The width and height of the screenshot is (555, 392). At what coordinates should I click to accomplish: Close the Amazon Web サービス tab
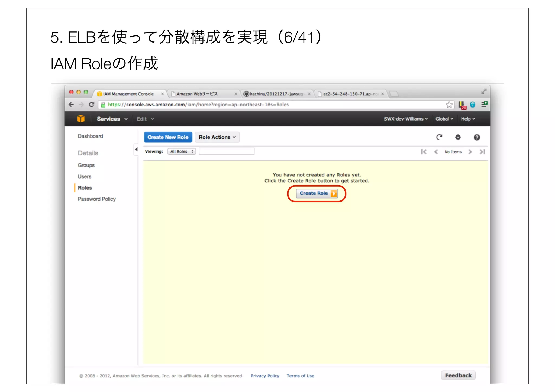point(236,94)
